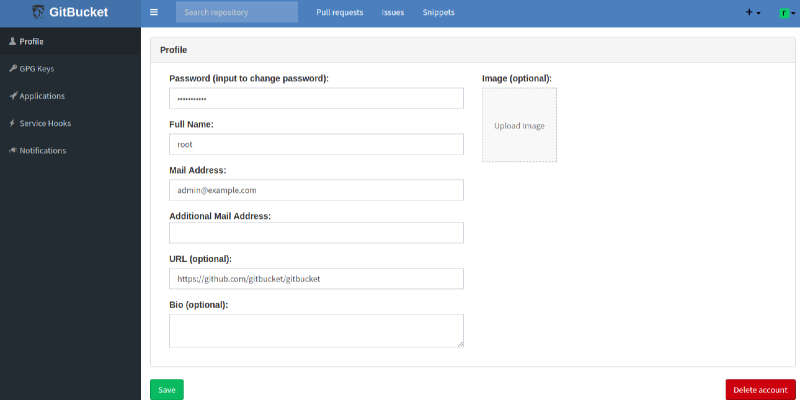
Task: Open Pull requests in top navigation
Action: (339, 13)
